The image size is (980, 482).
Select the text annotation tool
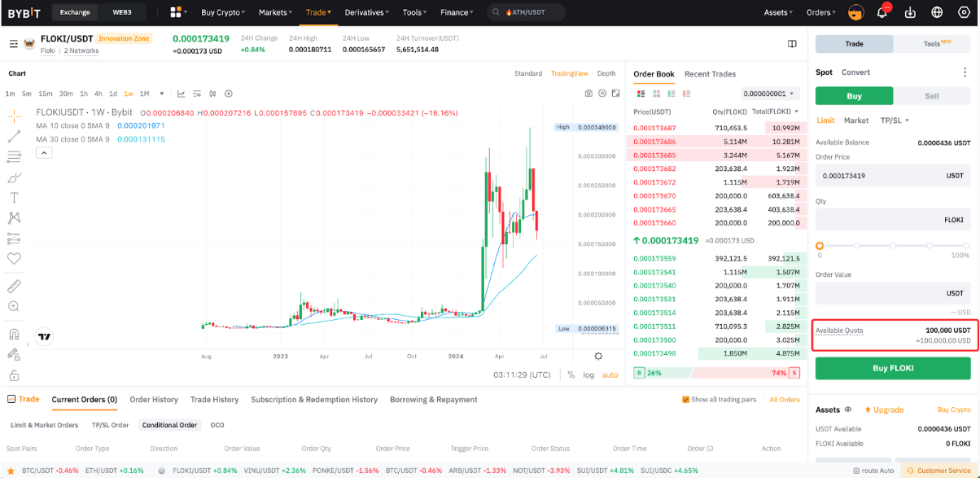click(14, 198)
